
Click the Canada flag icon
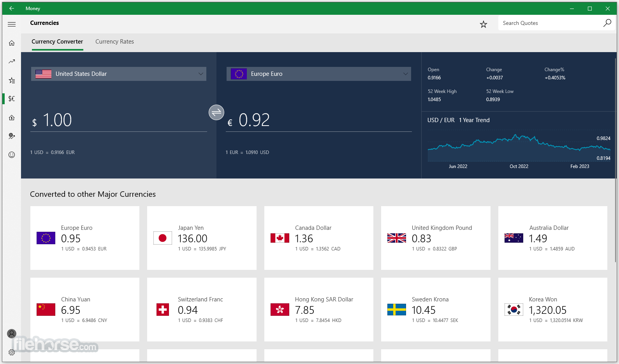(x=280, y=238)
